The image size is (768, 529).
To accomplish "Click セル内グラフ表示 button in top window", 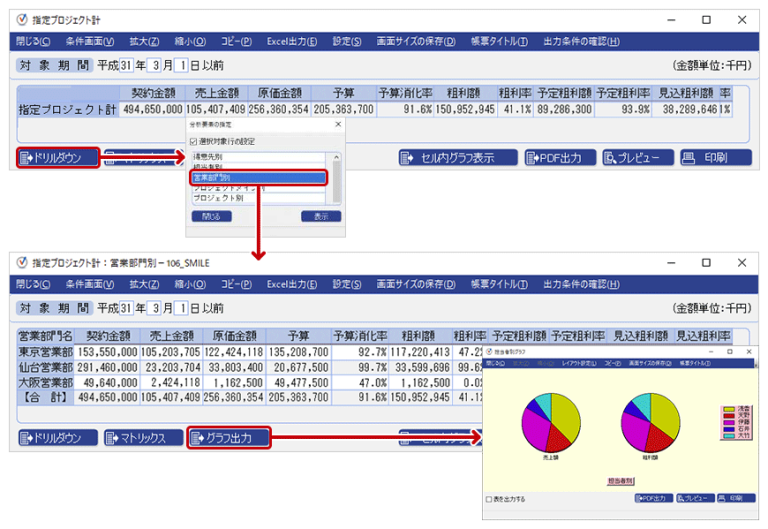I will coord(457,157).
